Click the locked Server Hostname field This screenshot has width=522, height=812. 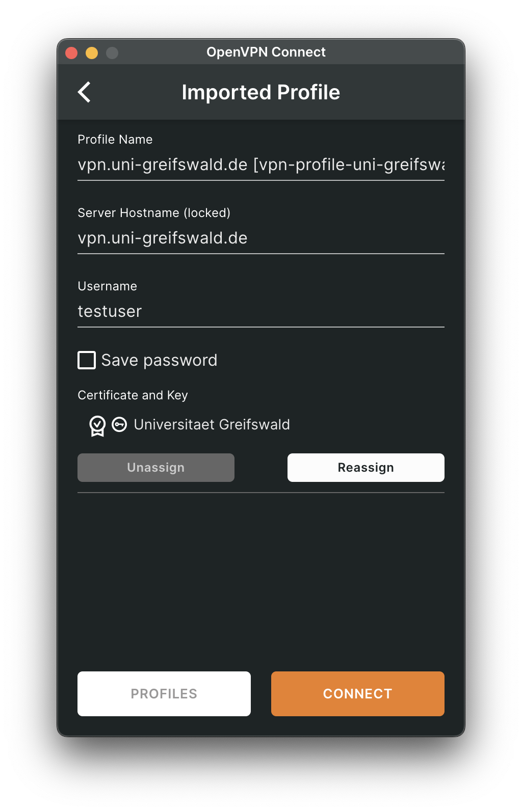(261, 238)
